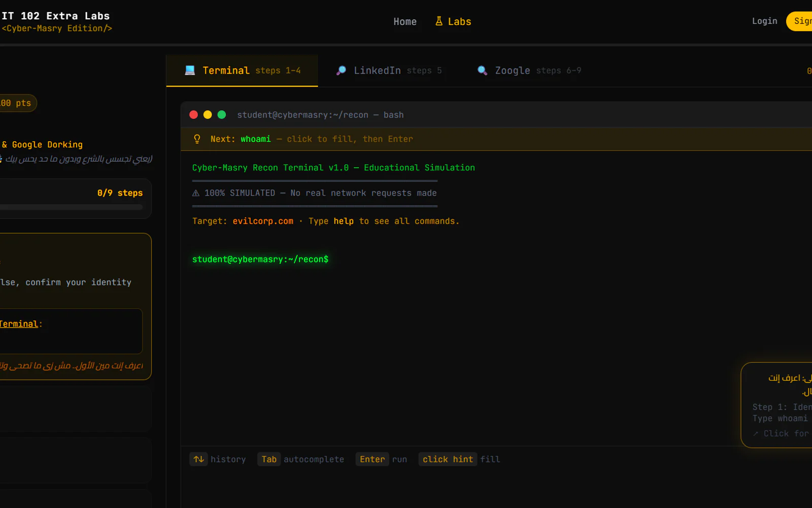Click the flask icon beside Labs
The image size is (812, 508).
[x=439, y=21]
